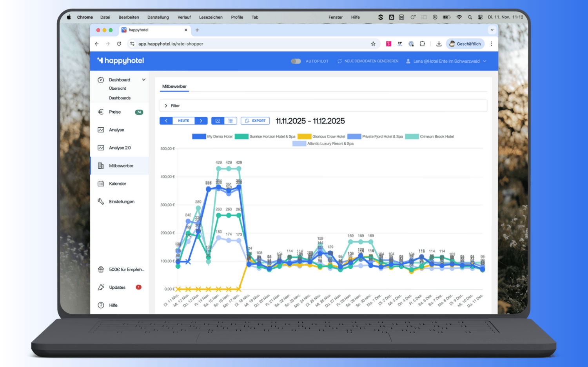Open Einstellungen via the wrench icon
588x367 pixels.
tap(101, 201)
